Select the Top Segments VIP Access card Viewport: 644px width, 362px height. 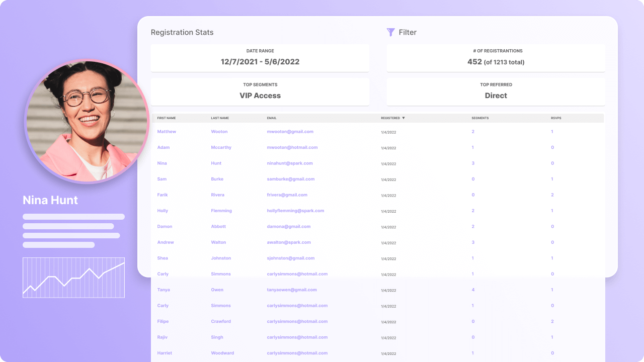pyautogui.click(x=260, y=92)
